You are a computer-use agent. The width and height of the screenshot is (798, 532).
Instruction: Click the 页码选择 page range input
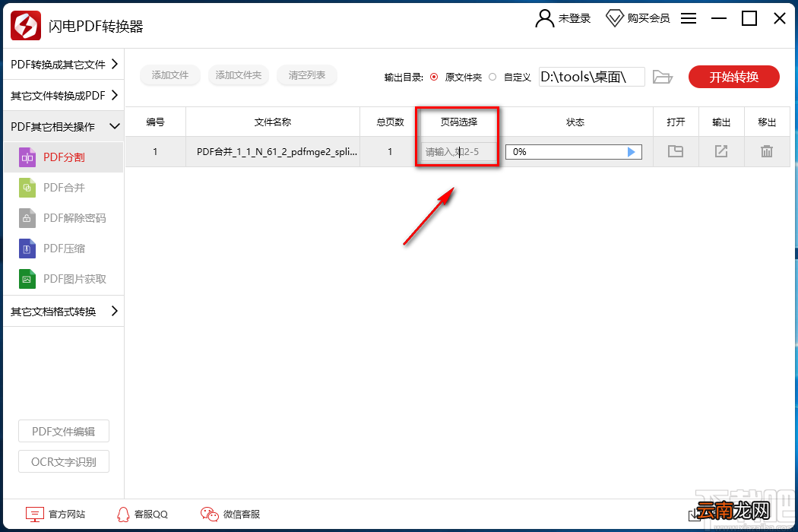pos(458,152)
